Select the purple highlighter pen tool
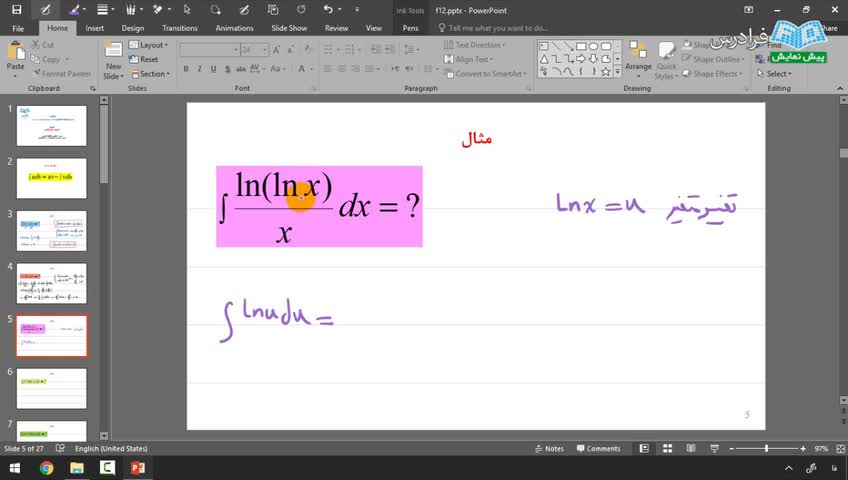The height and width of the screenshot is (480, 848). coord(74,10)
